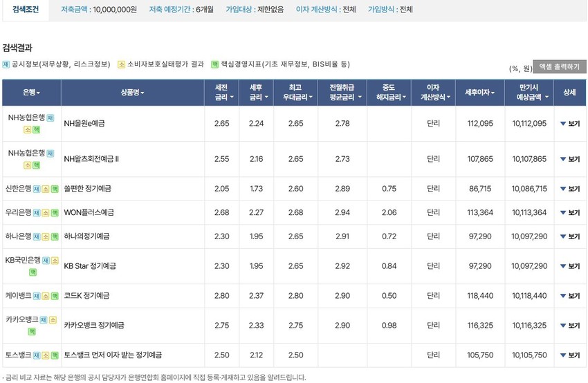Click 핵 icon beside 토스뱅크
This screenshot has height=383, width=588.
coord(55,355)
